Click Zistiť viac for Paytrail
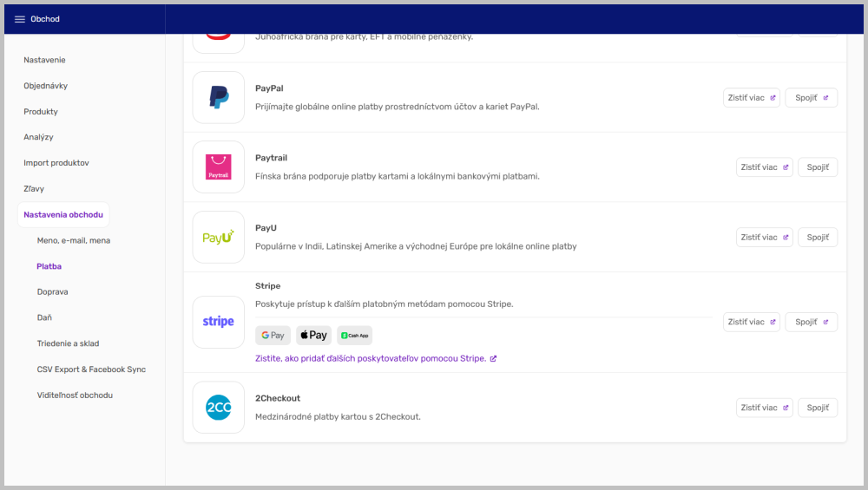 [764, 167]
